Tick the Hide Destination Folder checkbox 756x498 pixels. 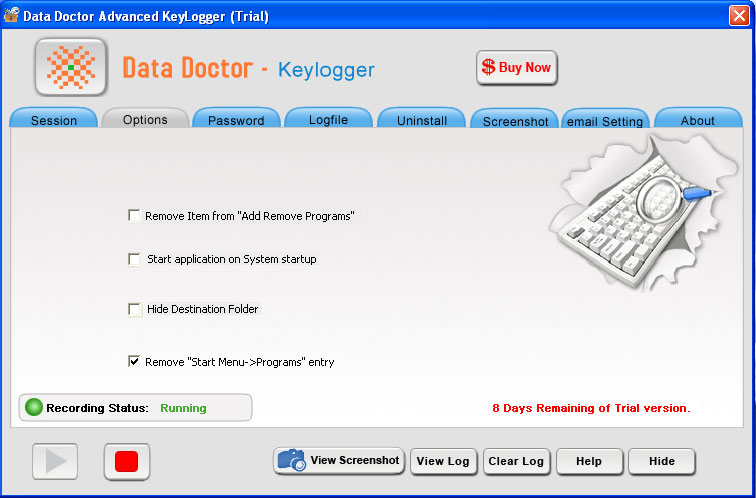[134, 309]
